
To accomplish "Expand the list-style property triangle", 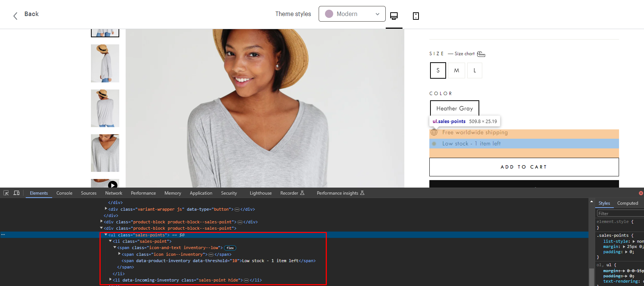I will pos(634,242).
